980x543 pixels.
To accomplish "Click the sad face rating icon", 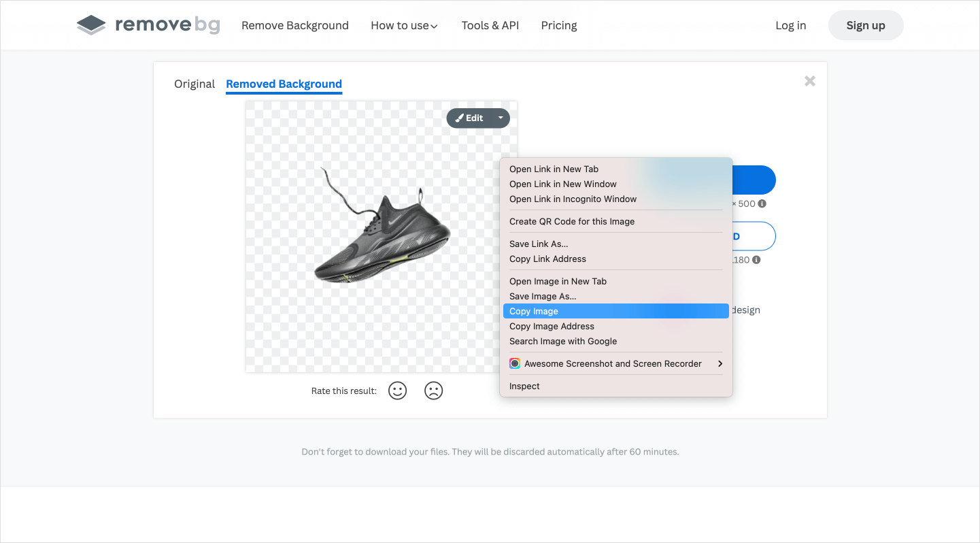I will coord(433,391).
